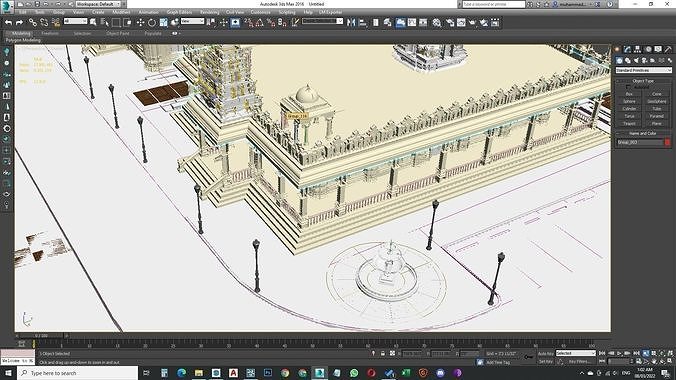Viewport: 676px width, 380px height.
Task: Toggle Percent Snap
Action: point(271,22)
